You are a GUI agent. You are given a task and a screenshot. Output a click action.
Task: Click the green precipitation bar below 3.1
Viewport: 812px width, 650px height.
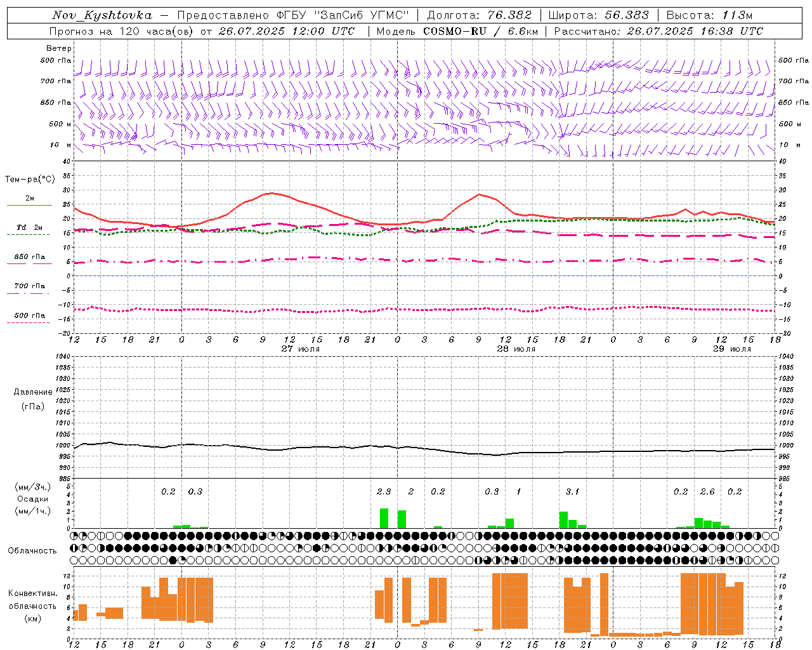coord(563,520)
